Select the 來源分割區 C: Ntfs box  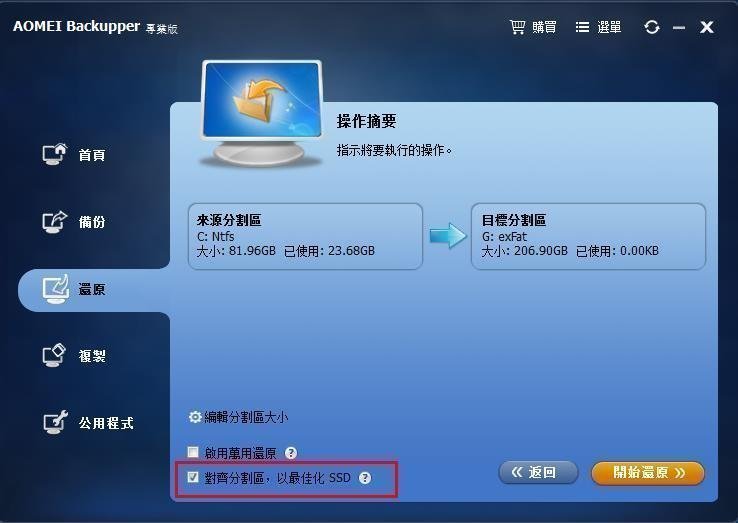(305, 236)
